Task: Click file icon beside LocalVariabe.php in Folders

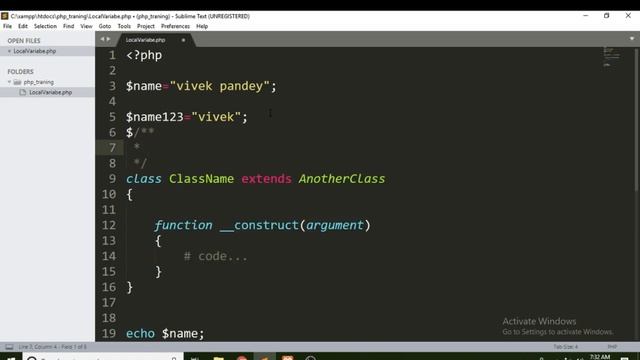Action: tap(23, 92)
